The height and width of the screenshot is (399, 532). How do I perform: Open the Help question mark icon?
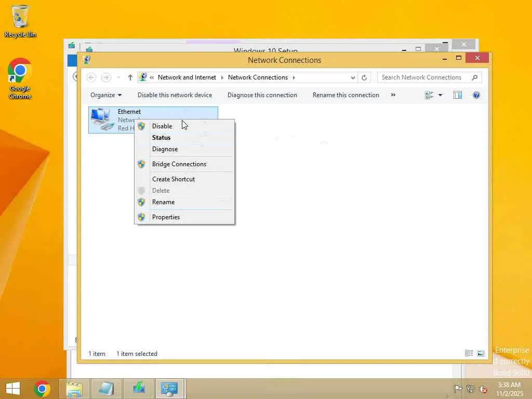(x=476, y=96)
